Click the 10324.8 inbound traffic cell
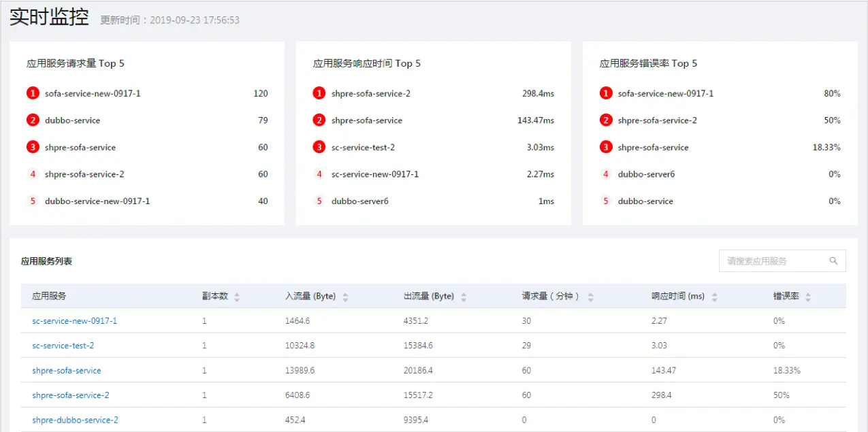Viewport: 868px width, 432px height. pyautogui.click(x=300, y=346)
